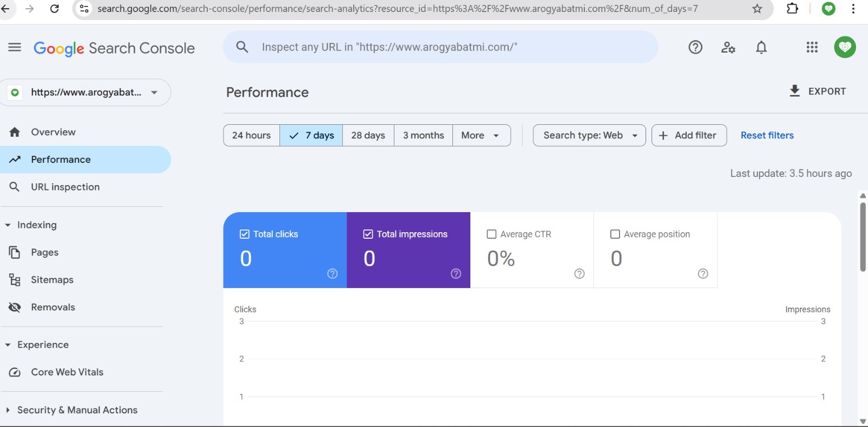
Task: View site information icon in address bar
Action: point(84,9)
